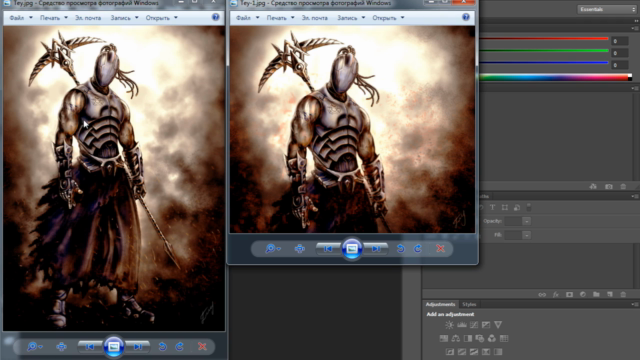
Task: Add a Vibrance adjustment
Action: (498, 325)
